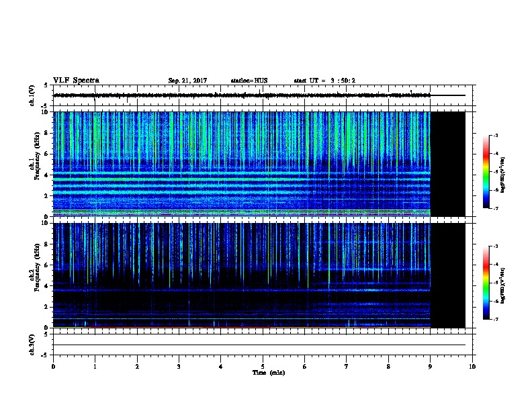Click the "5" tick on the time axis
The height and width of the screenshot is (411, 532).
(x=263, y=367)
